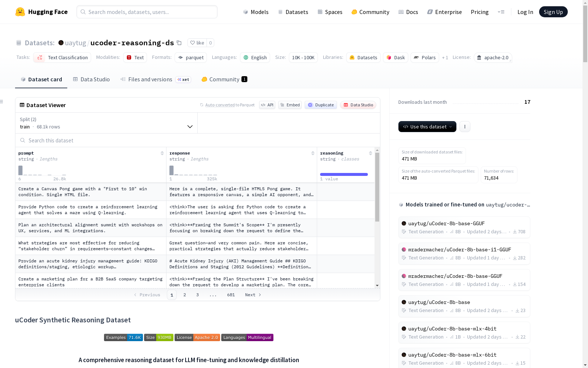The height and width of the screenshot is (368, 588).
Task: Open the Community tab
Action: coord(224,79)
